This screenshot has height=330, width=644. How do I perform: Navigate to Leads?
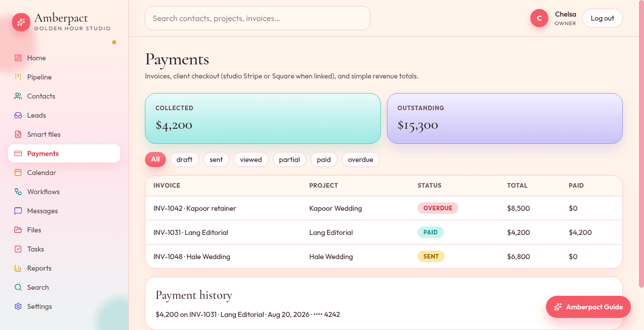(x=64, y=115)
